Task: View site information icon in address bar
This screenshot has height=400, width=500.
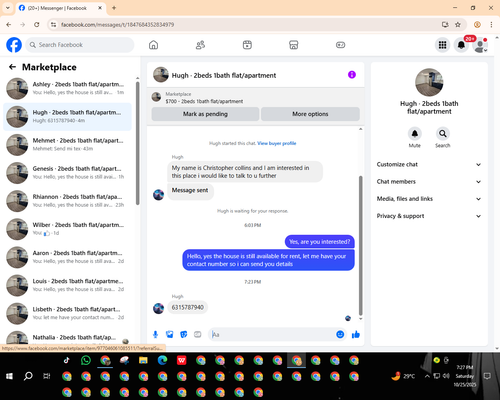Action: point(53,24)
